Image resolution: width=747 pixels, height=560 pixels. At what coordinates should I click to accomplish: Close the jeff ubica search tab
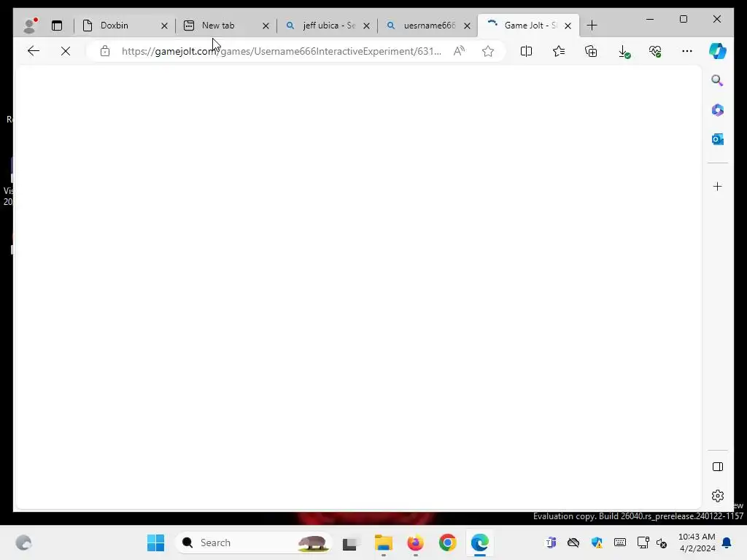366,26
